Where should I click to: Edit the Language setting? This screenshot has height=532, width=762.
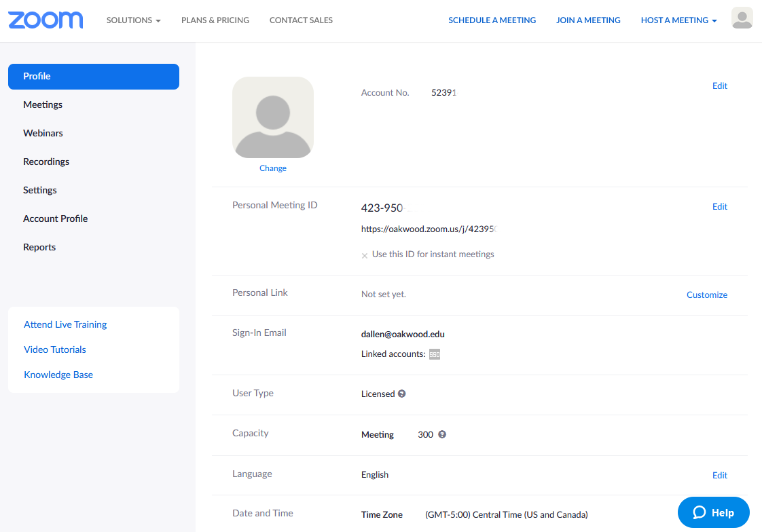[720, 475]
